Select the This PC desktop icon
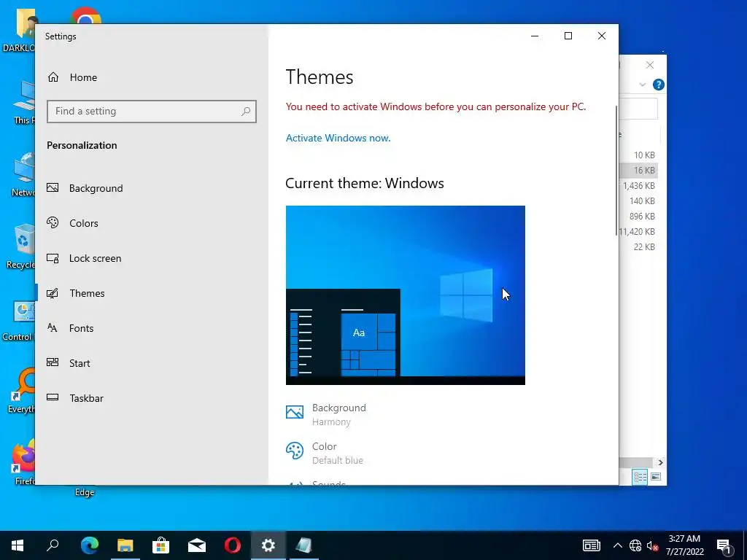The height and width of the screenshot is (560, 747). [x=24, y=102]
